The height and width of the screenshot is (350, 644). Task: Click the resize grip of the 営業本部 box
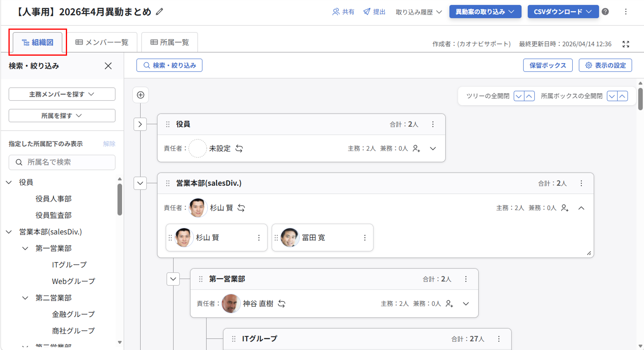[x=589, y=253]
